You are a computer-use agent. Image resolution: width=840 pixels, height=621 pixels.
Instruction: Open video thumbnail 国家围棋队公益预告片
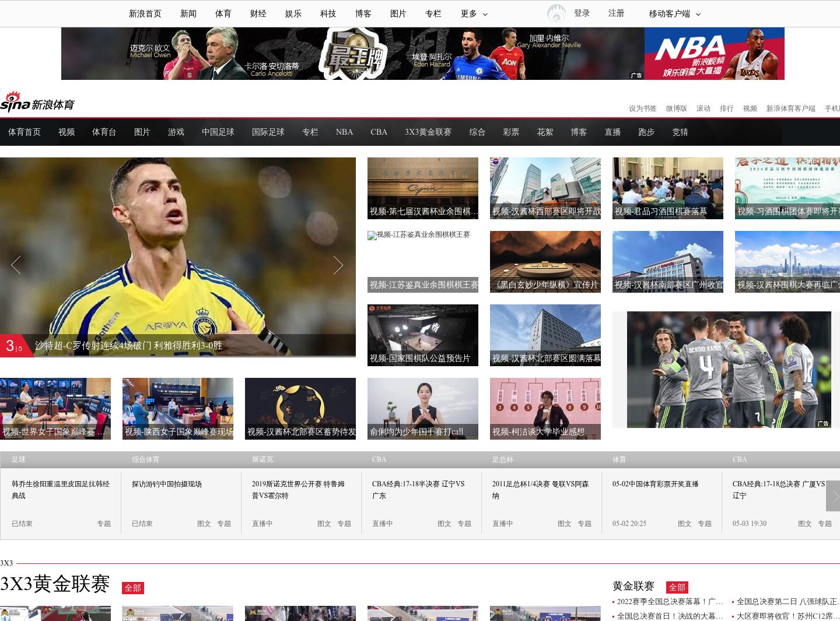click(423, 335)
